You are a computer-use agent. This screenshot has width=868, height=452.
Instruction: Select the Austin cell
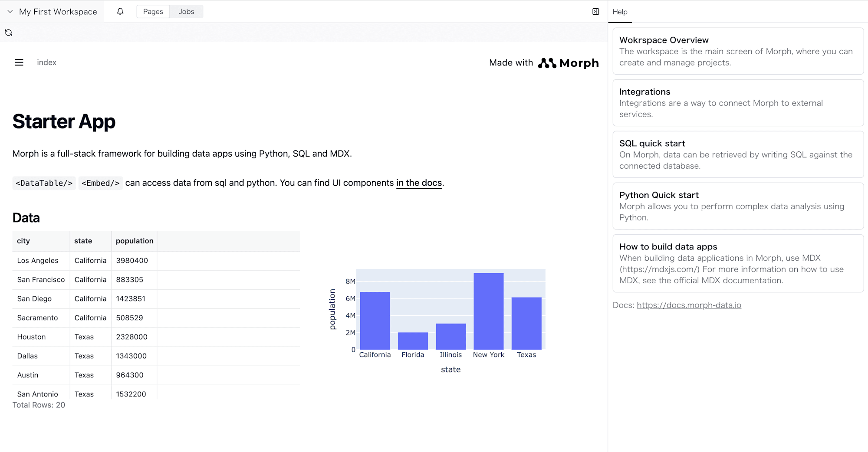(x=41, y=375)
